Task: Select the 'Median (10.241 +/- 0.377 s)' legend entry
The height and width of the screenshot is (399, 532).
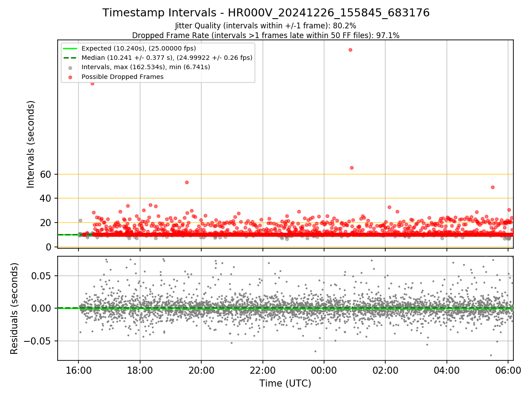Action: [167, 58]
